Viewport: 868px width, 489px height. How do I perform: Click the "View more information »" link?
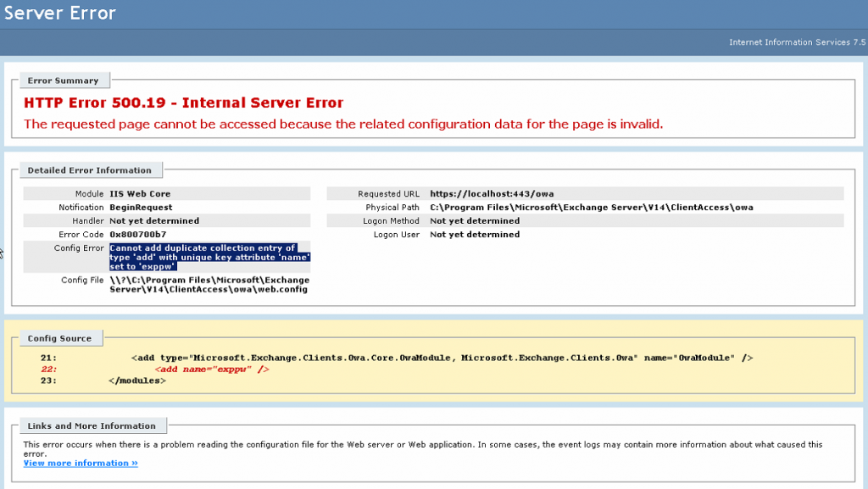tap(80, 463)
